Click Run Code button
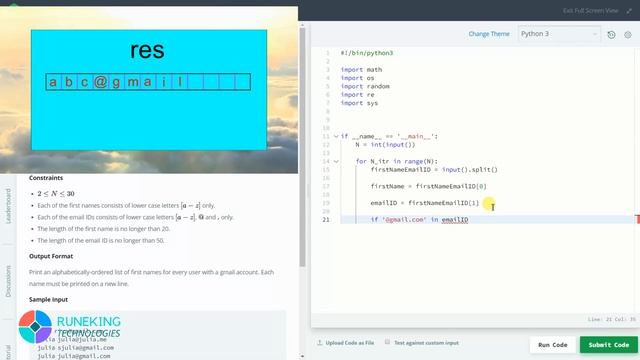This screenshot has width=640, height=360. coord(553,345)
